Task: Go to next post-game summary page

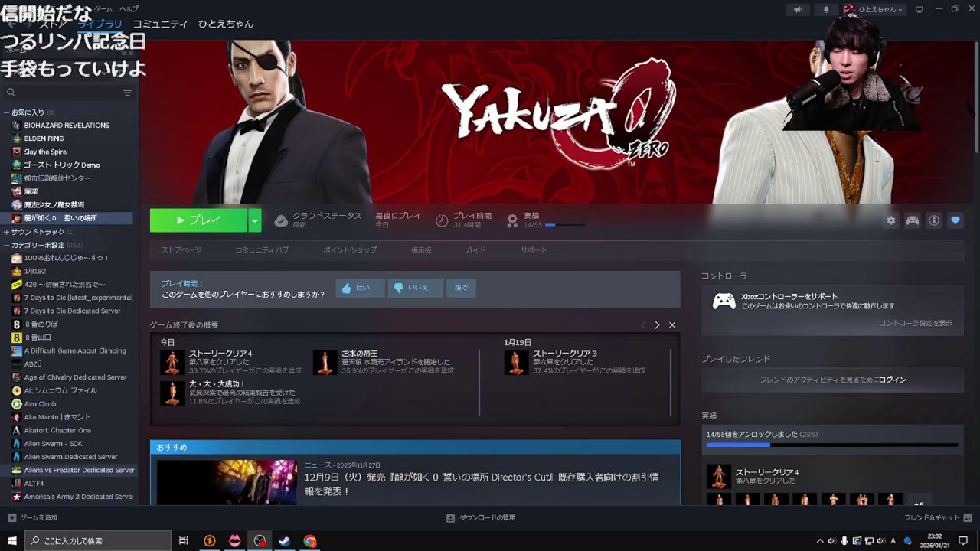Action: pyautogui.click(x=657, y=325)
